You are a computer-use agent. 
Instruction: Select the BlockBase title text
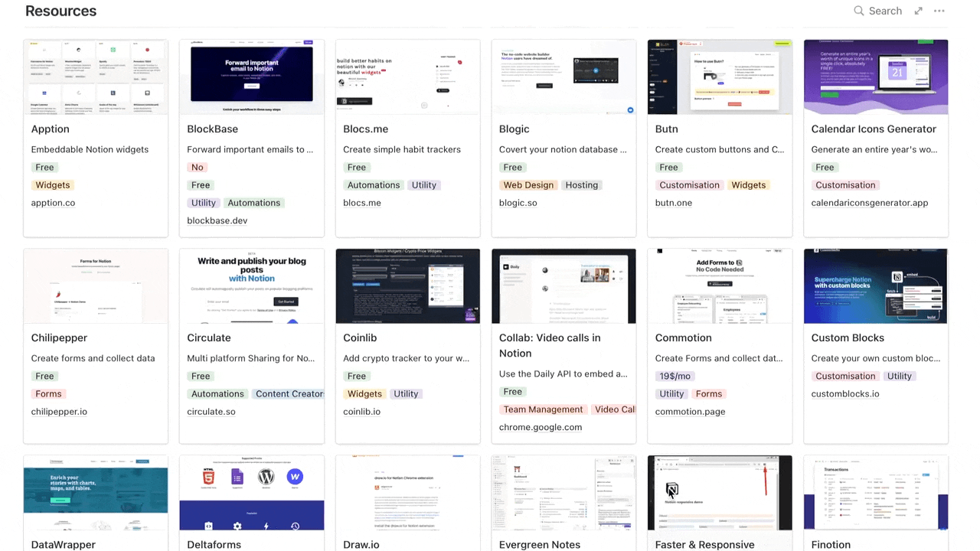[x=213, y=129]
